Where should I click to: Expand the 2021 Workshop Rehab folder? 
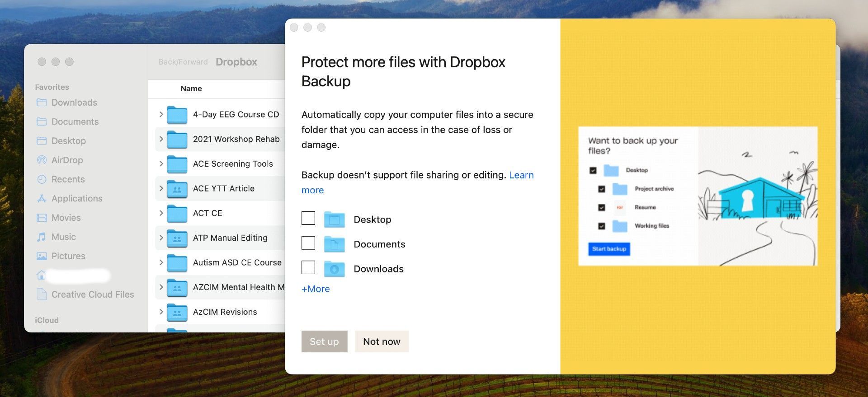coord(161,139)
